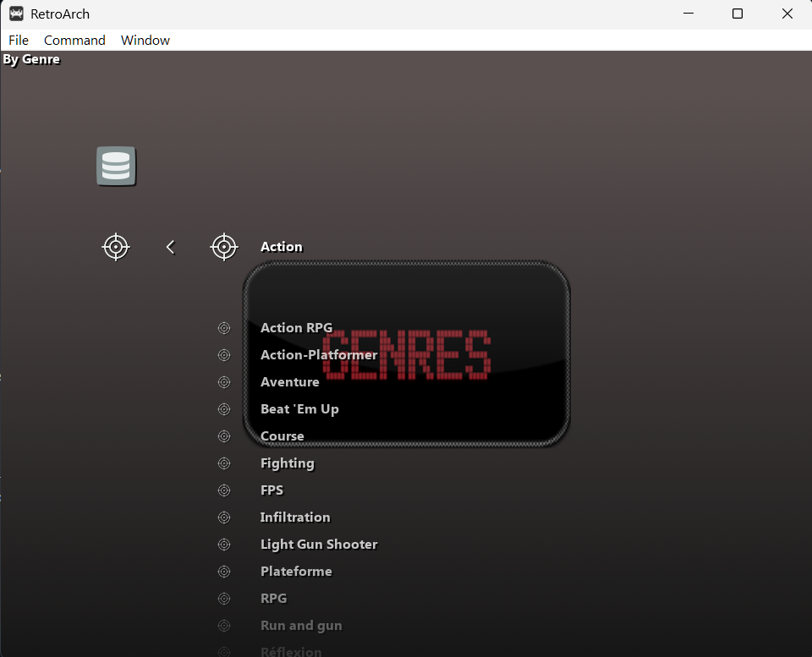Image resolution: width=812 pixels, height=657 pixels.
Task: Select Light Gun Shooter genre
Action: [x=318, y=545]
